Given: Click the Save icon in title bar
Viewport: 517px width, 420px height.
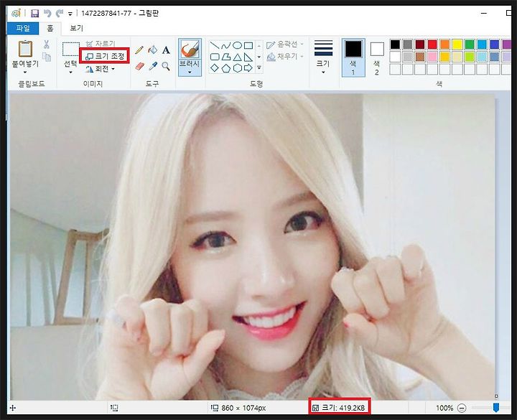Looking at the screenshot, I should tap(34, 13).
